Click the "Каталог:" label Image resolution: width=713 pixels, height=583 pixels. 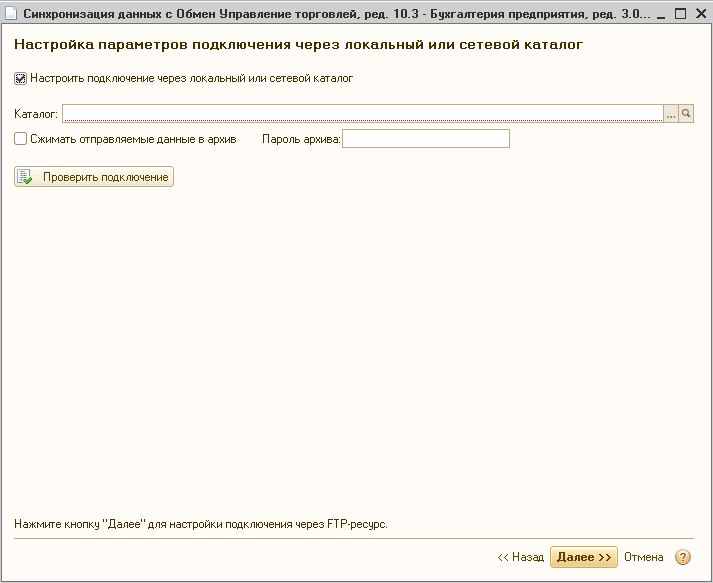coord(36,115)
